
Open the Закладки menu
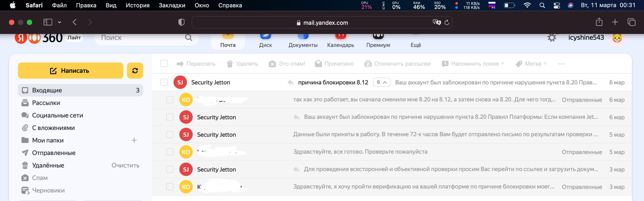click(172, 5)
